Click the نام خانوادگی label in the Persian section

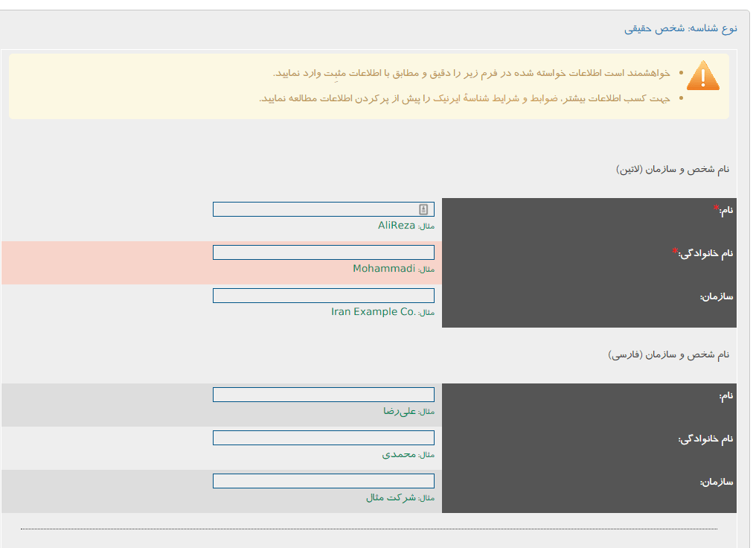[705, 439]
